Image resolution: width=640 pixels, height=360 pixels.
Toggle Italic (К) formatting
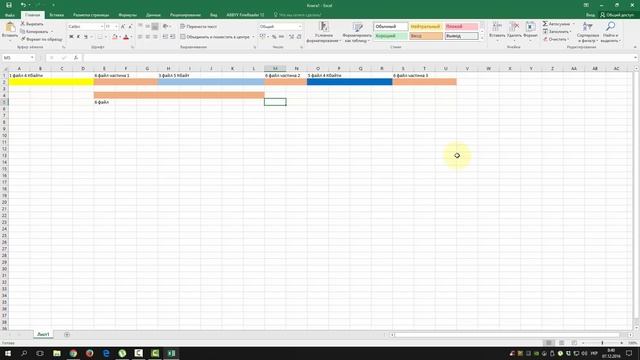coord(78,37)
